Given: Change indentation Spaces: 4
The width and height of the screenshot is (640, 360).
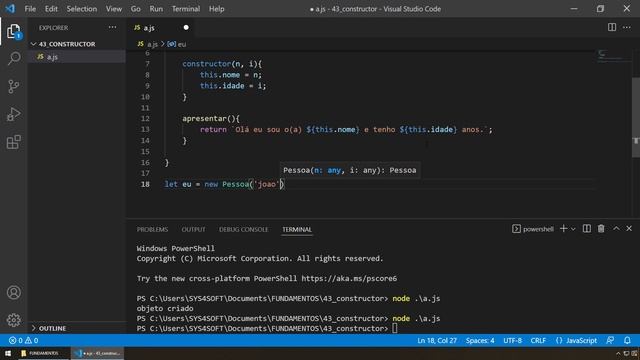Looking at the screenshot, I should (480, 340).
